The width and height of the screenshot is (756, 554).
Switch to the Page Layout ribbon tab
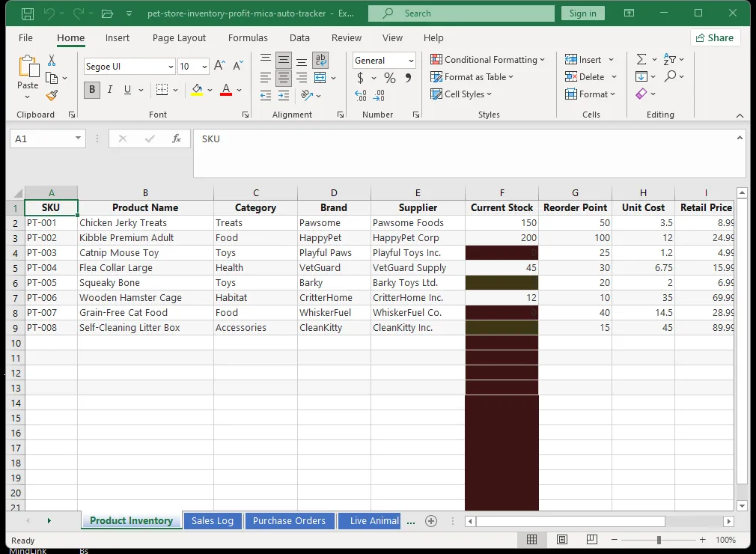point(179,37)
